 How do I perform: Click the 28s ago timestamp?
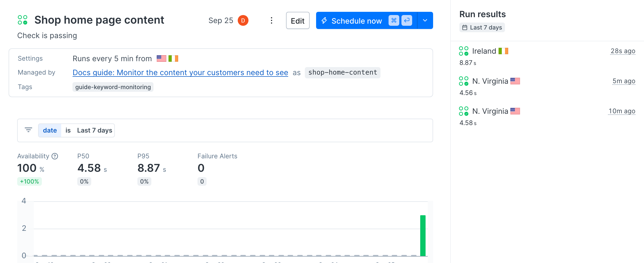623,51
